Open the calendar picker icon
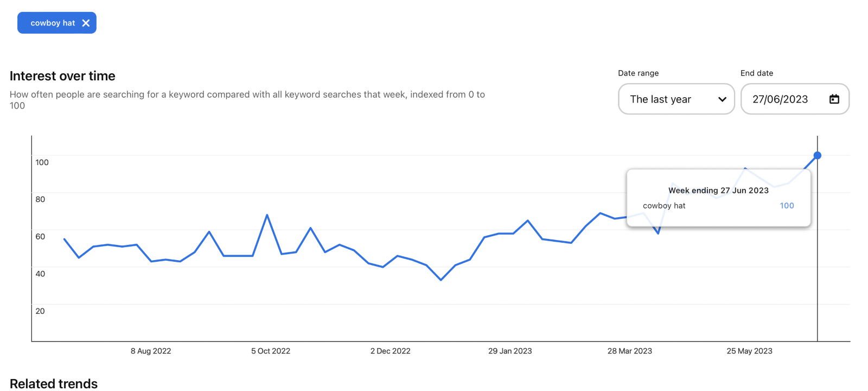The height and width of the screenshot is (391, 868). (x=834, y=99)
